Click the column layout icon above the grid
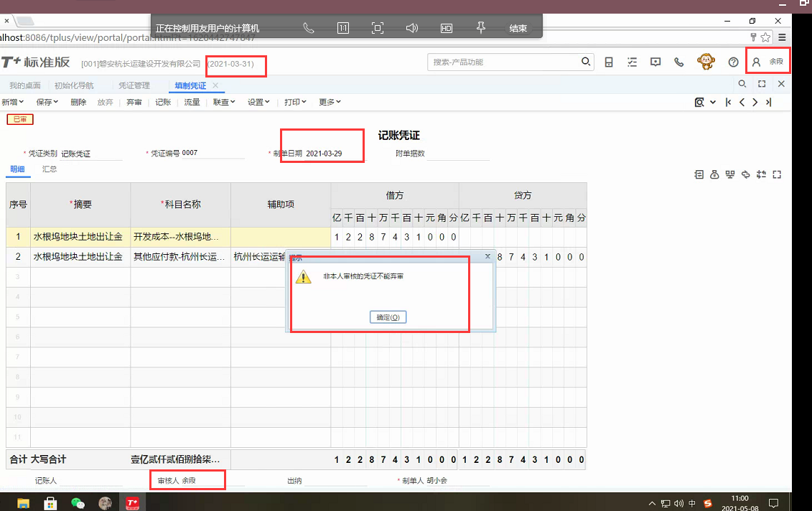 730,174
